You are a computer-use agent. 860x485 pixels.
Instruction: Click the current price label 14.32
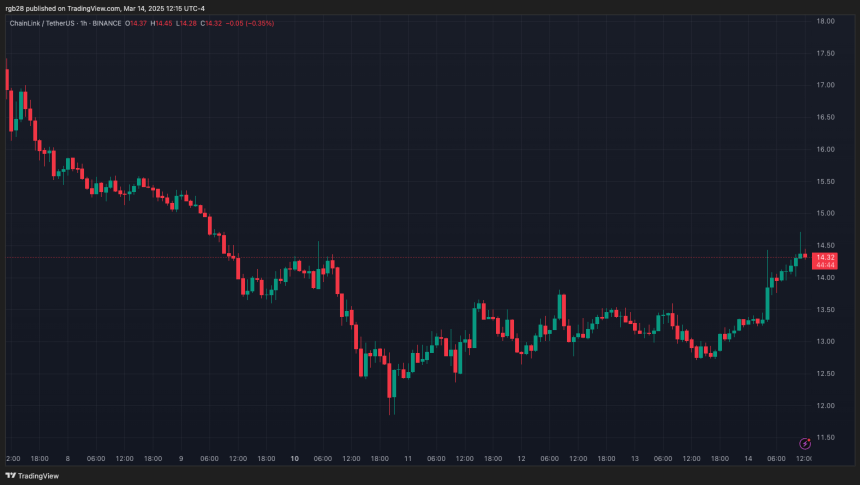[x=826, y=257]
